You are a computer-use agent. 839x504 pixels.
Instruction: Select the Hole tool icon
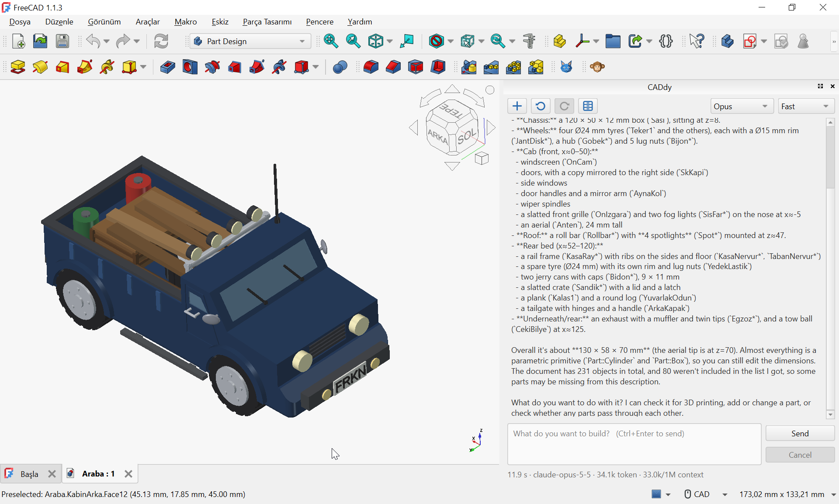click(190, 67)
